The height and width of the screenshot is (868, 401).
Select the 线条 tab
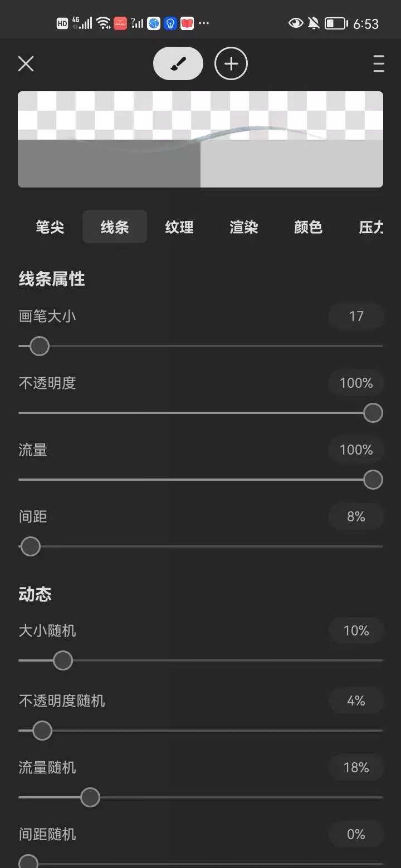115,227
